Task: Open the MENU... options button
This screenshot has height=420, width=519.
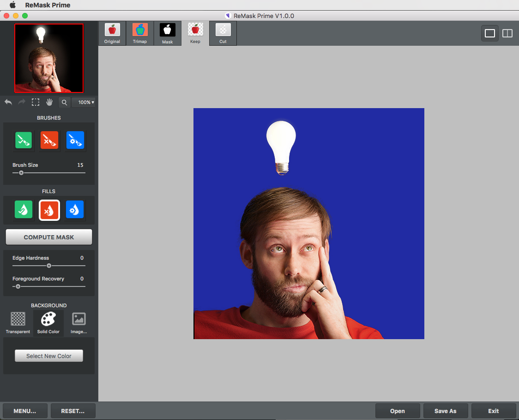Action: [x=25, y=411]
